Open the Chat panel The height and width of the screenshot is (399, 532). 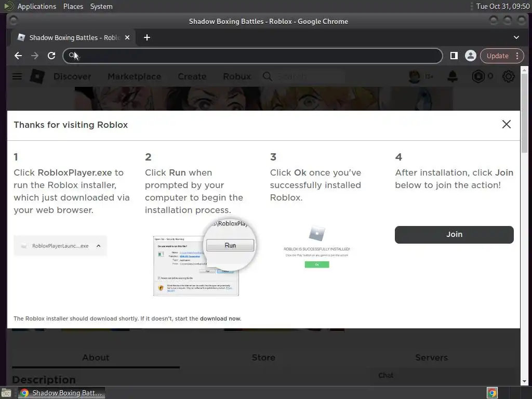pyautogui.click(x=386, y=375)
